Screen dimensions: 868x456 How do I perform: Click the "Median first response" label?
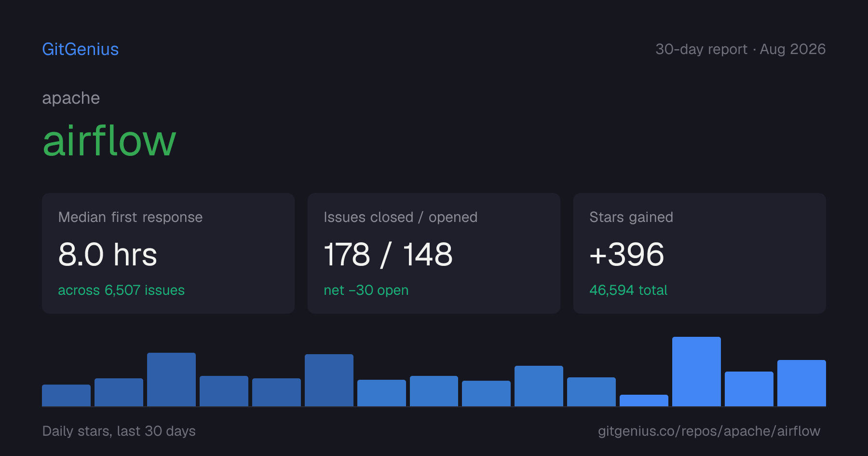coord(130,217)
